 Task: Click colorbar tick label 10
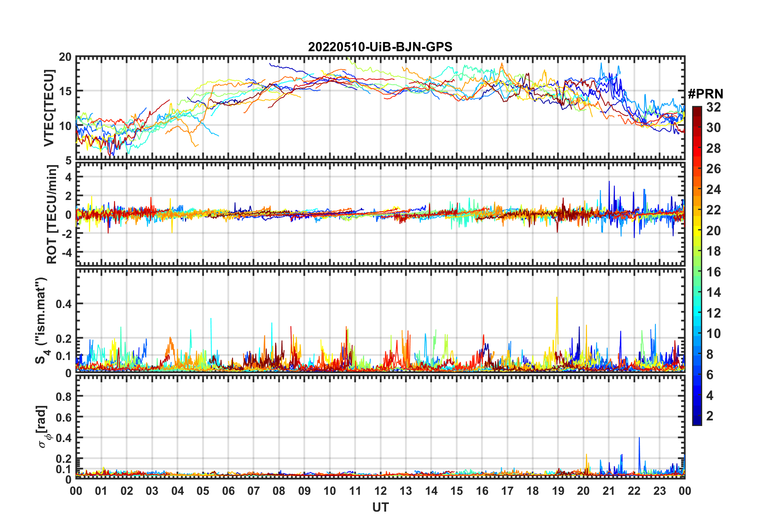pyautogui.click(x=713, y=334)
